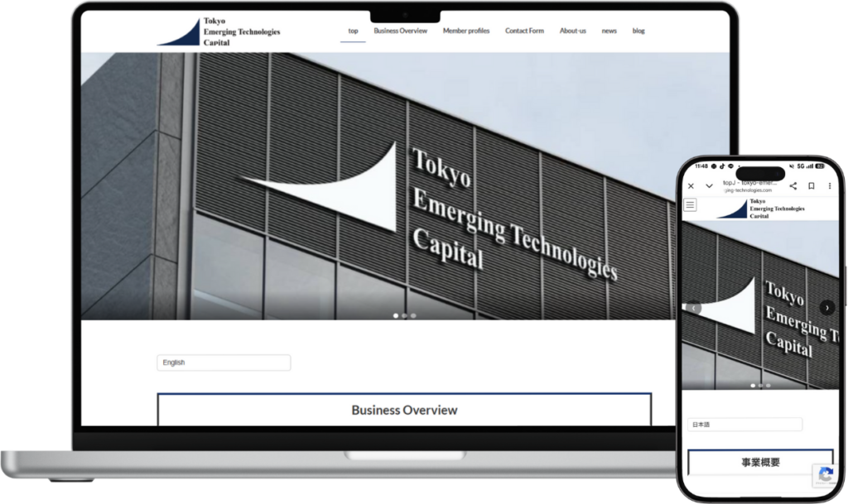The image size is (848, 504).
Task: Open the English language dropdown
Action: 224,362
